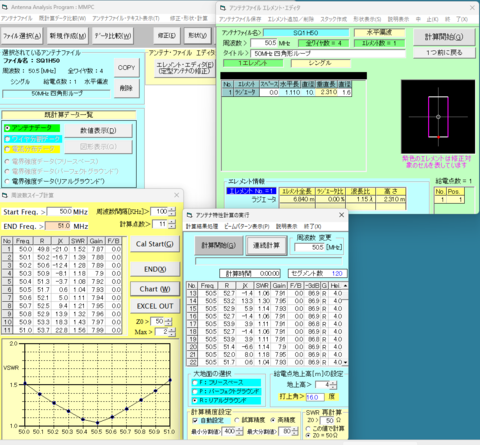Increase the 周波数間隔 KHz stepper value

click(172, 210)
